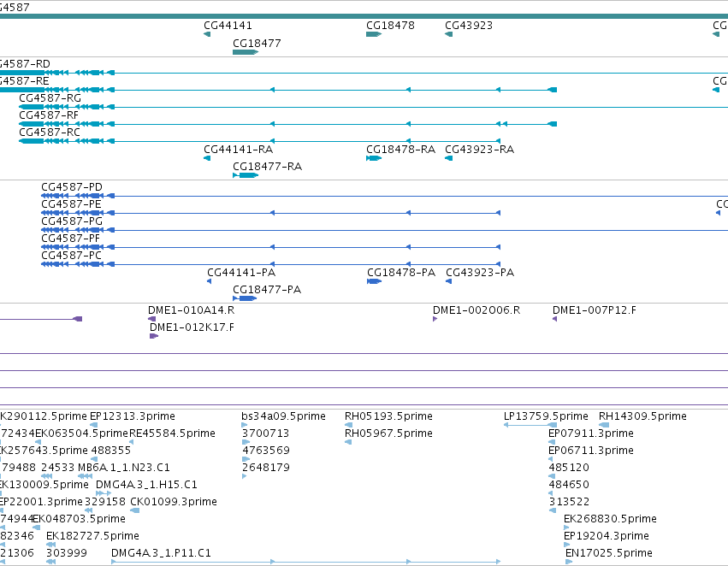This screenshot has width=728, height=566.
Task: Select EST EK182727.5prime label
Action: [93, 536]
